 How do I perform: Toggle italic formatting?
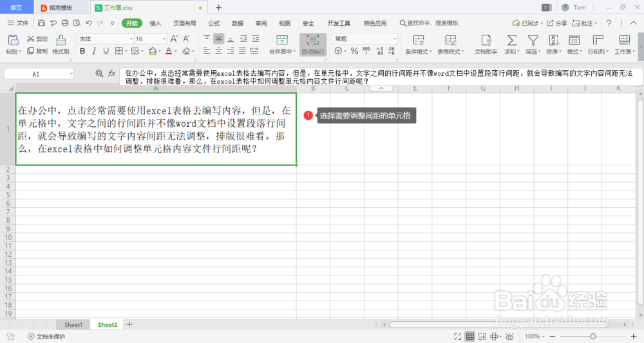tap(94, 51)
